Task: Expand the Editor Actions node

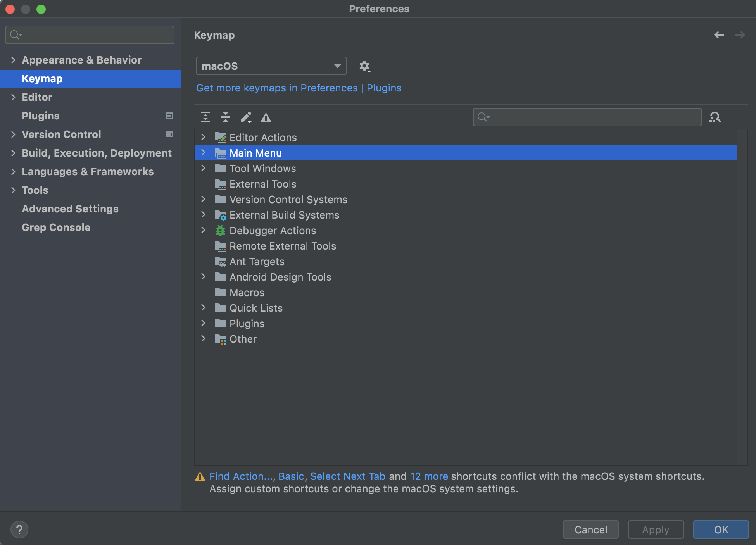Action: click(203, 137)
